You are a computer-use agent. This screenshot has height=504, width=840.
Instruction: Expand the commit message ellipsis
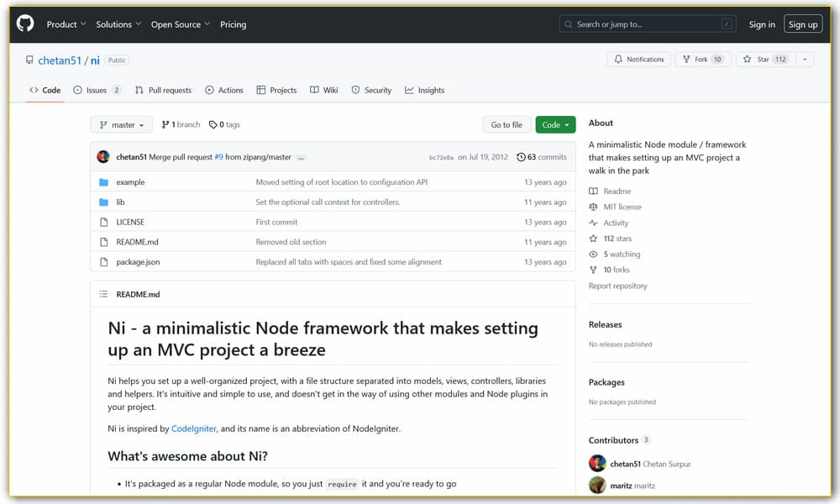point(301,158)
